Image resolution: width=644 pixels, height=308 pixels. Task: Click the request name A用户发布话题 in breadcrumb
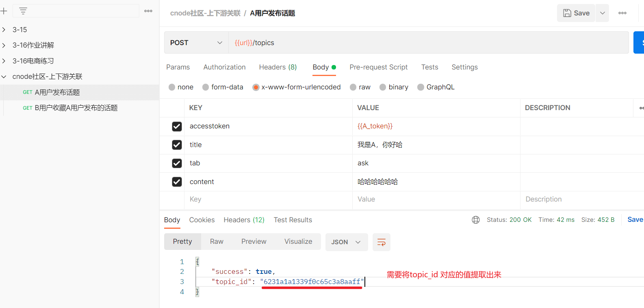[272, 13]
